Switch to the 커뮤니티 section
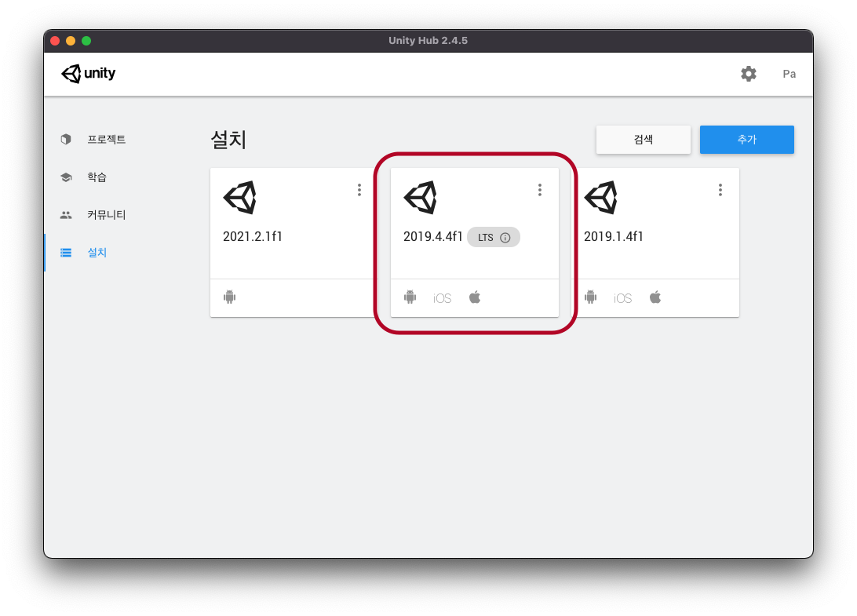The width and height of the screenshot is (857, 616). (x=107, y=215)
